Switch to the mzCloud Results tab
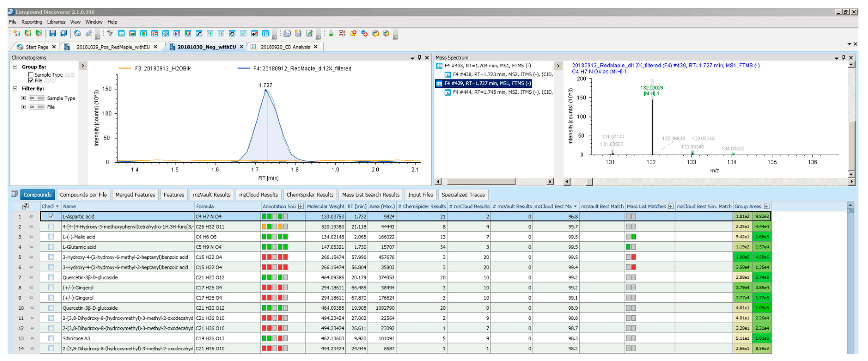 pos(258,195)
